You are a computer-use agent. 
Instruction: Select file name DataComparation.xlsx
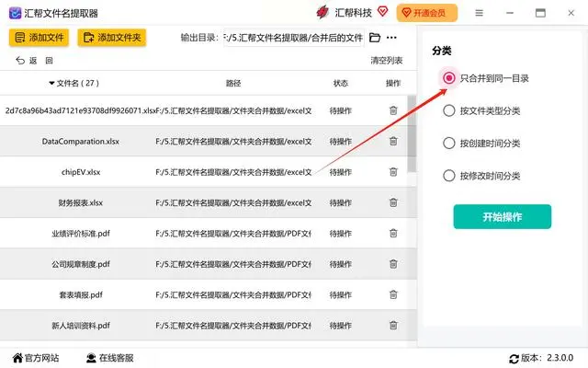click(x=81, y=142)
